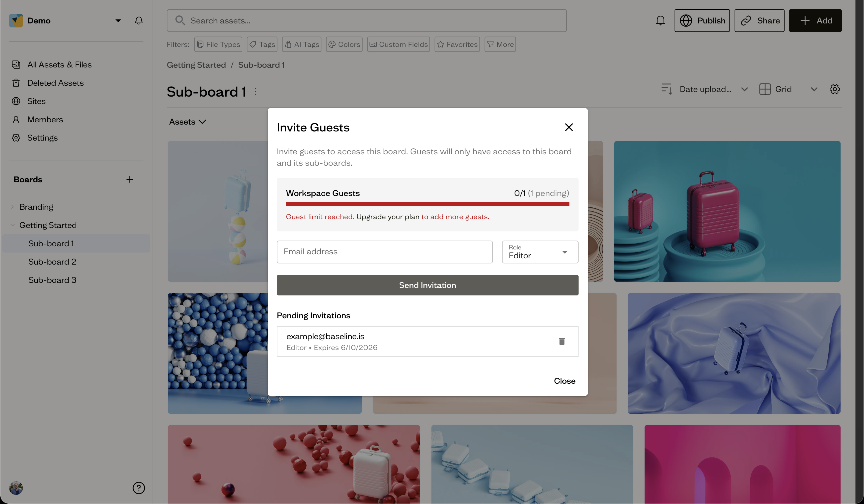Open the suitcase on blue fabric thumbnail
Image resolution: width=864 pixels, height=504 pixels.
[x=734, y=353]
